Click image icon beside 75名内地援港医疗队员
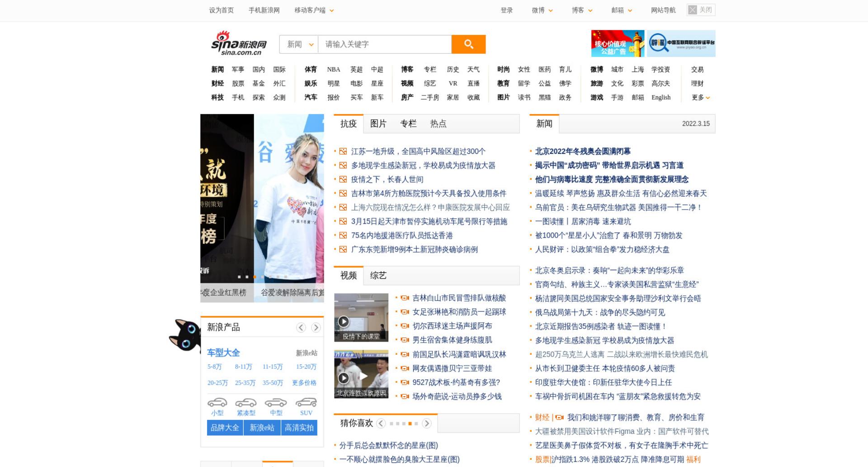The width and height of the screenshot is (868, 467). point(343,236)
